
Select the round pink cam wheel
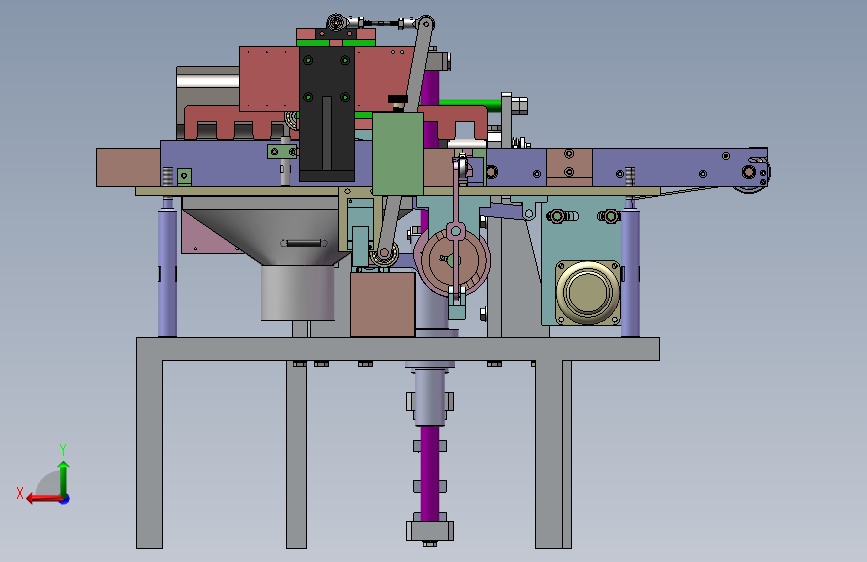coord(452,259)
